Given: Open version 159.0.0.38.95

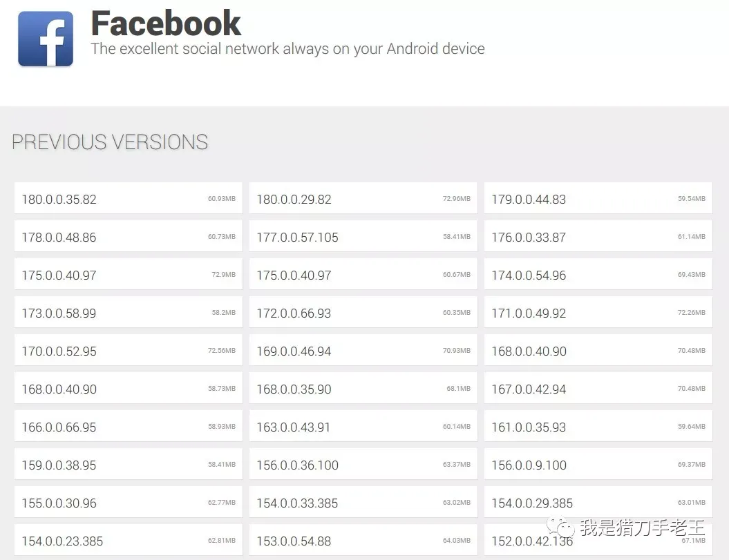Looking at the screenshot, I should tap(129, 465).
